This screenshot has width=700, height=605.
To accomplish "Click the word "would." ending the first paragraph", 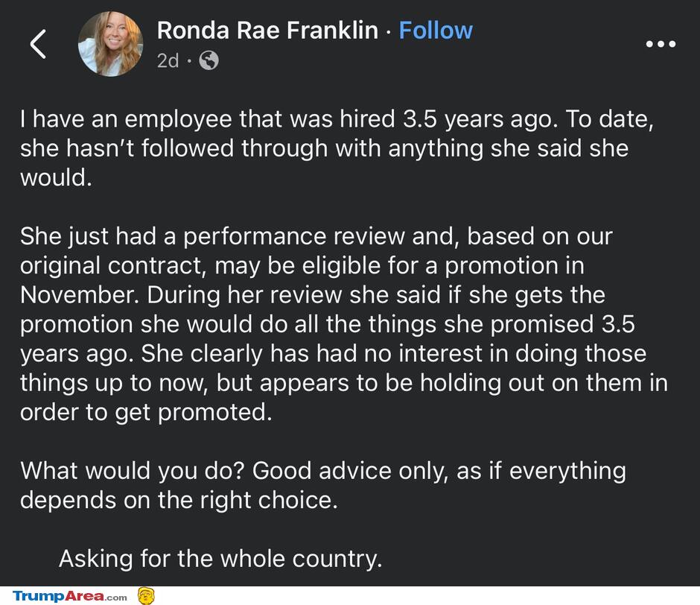I will click(x=57, y=178).
